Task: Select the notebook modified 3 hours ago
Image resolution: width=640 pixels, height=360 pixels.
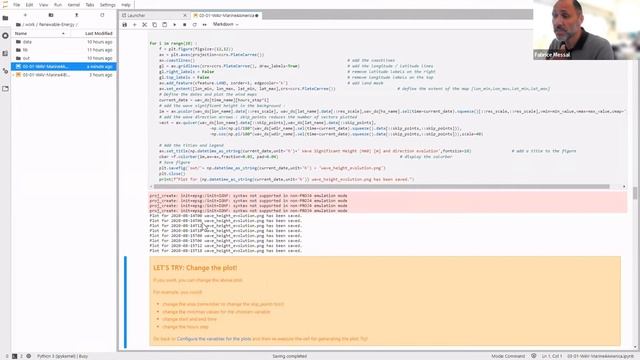Action: point(64,75)
